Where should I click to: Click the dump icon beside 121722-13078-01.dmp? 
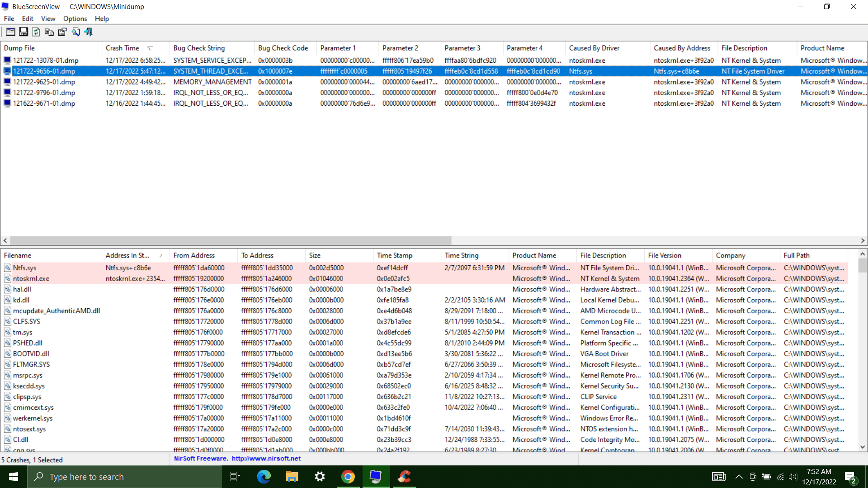tap(7, 60)
